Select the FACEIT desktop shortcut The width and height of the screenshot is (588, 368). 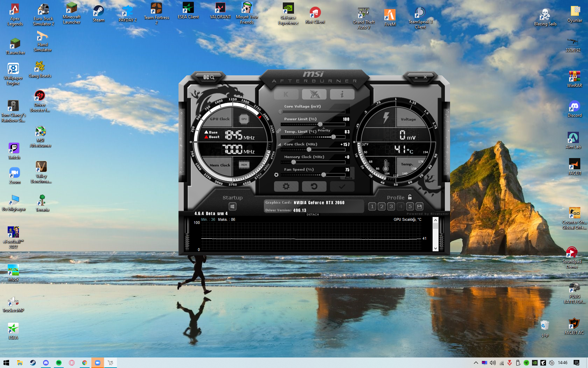tap(574, 167)
